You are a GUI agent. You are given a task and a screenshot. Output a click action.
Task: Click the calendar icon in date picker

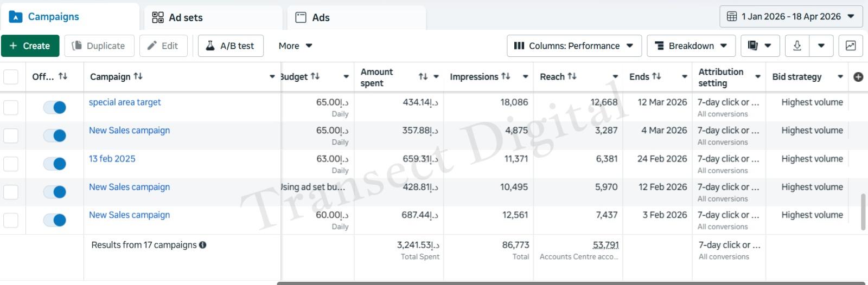click(732, 16)
